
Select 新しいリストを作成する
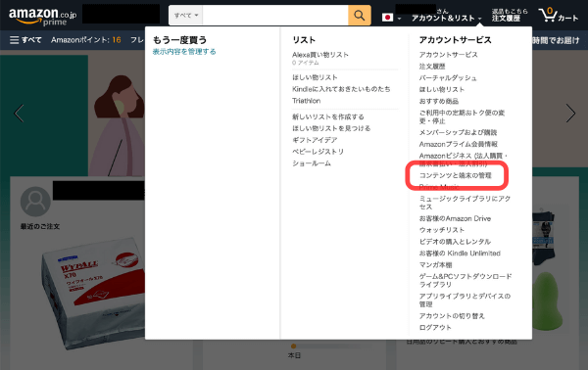click(327, 116)
